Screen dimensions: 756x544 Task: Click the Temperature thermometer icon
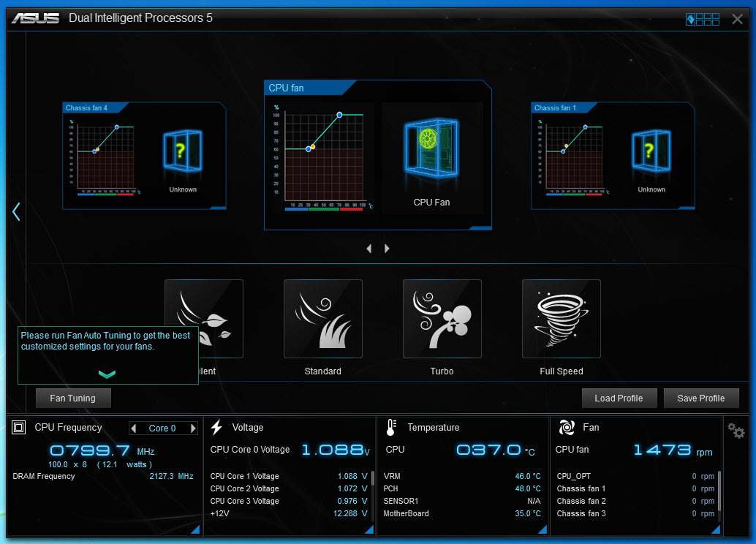[391, 427]
